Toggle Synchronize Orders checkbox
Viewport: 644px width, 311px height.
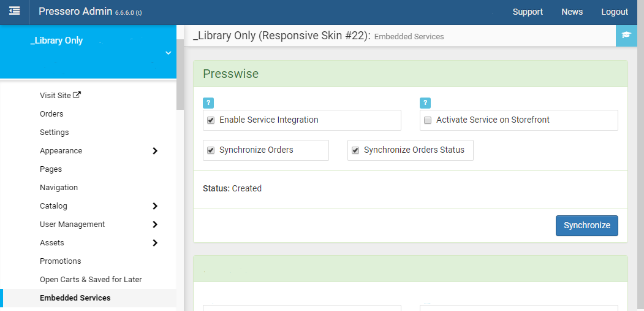[x=211, y=150]
